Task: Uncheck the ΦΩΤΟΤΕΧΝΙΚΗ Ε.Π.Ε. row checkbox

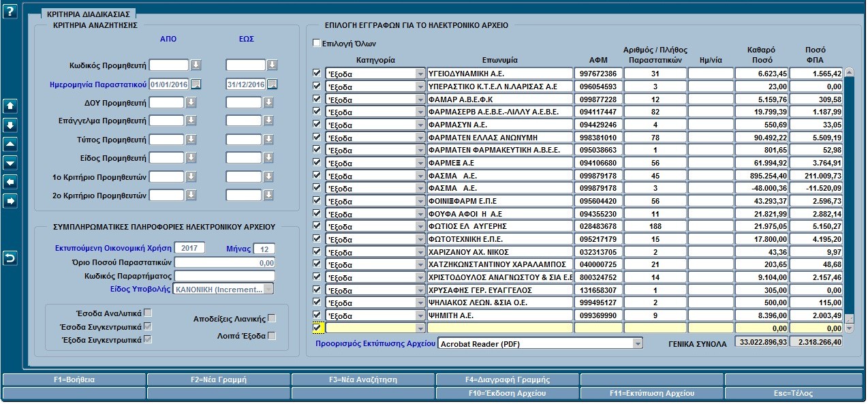Action: click(x=317, y=238)
